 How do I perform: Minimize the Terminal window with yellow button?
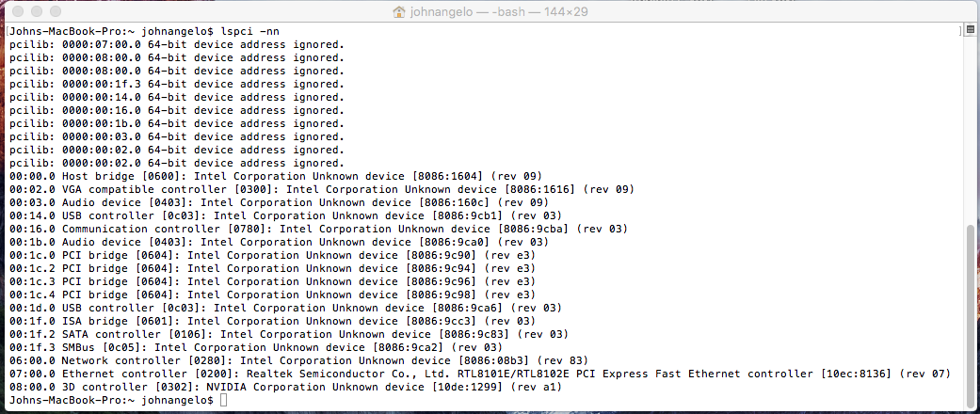tap(37, 12)
